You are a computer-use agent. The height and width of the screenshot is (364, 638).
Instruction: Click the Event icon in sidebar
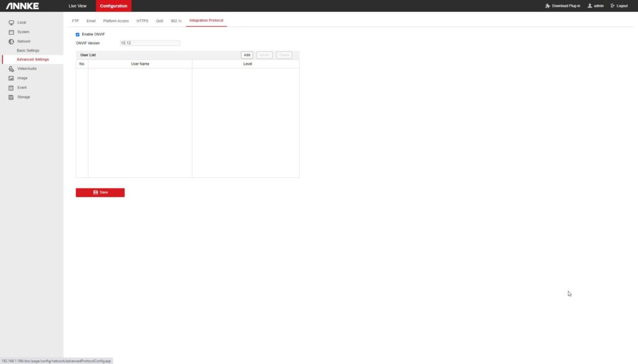pos(11,88)
